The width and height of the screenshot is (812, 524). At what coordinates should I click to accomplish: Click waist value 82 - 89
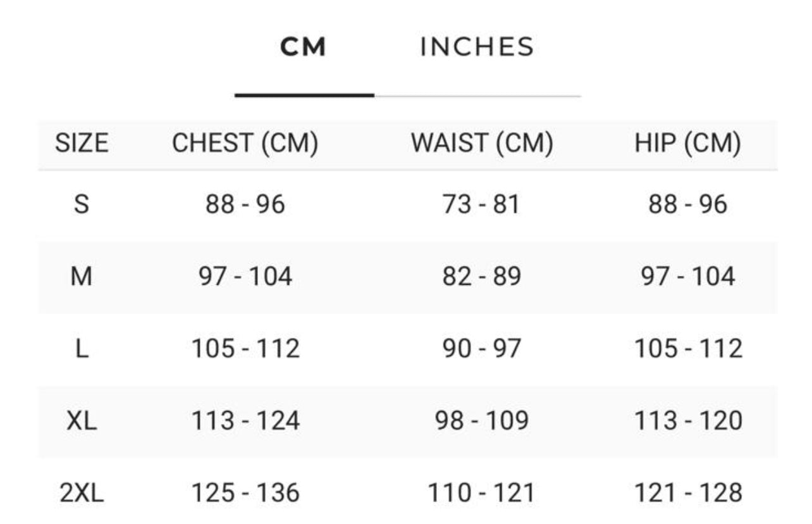pyautogui.click(x=481, y=277)
